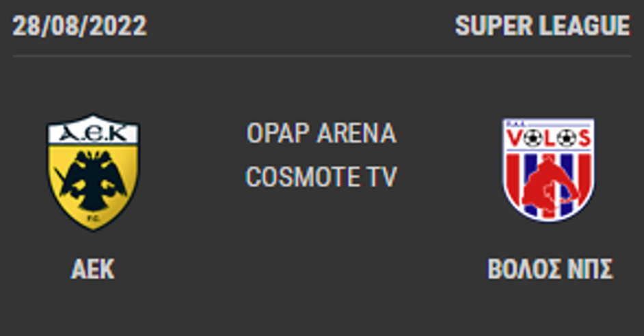Select the OPAP ARENA venue text
The width and height of the screenshot is (644, 336).
321,133
